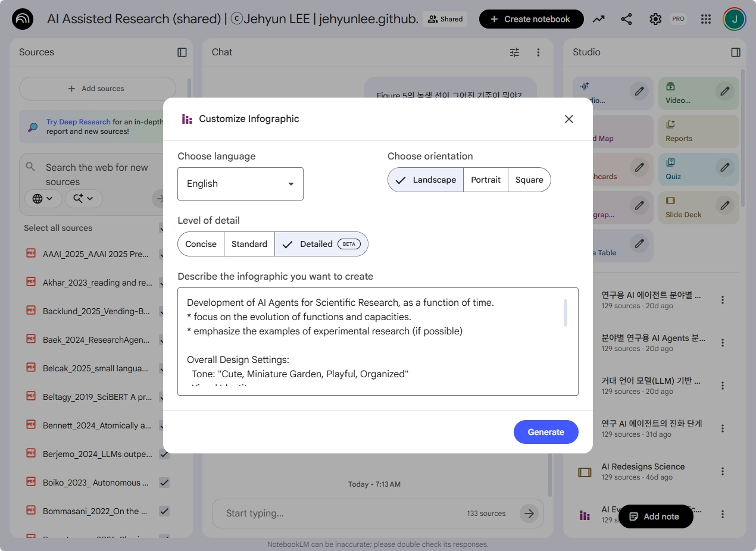Screen dimensions: 756x551
Task: Choose Concise level of detail
Action: [201, 244]
